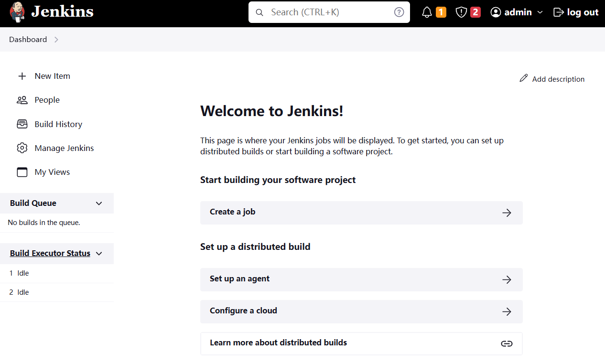
Task: Go to the Dashboard breadcrumb
Action: (28, 40)
